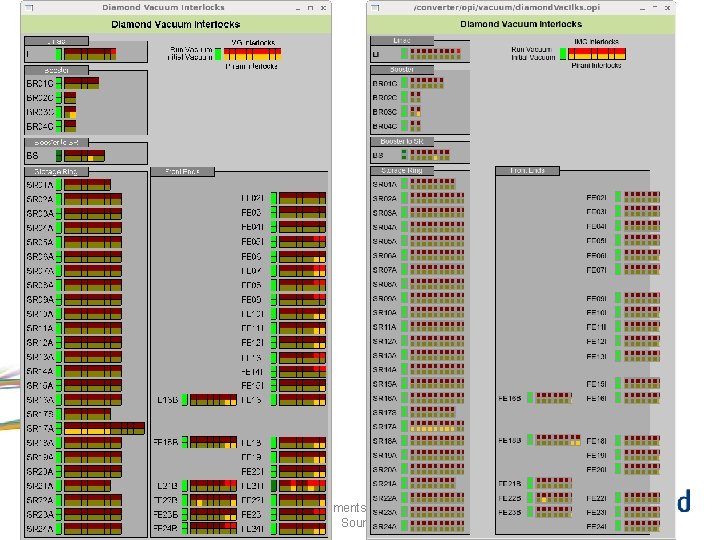Screen dimensions: 720x540
Task: Select the Booster header in right window
Action: click(x=402, y=69)
